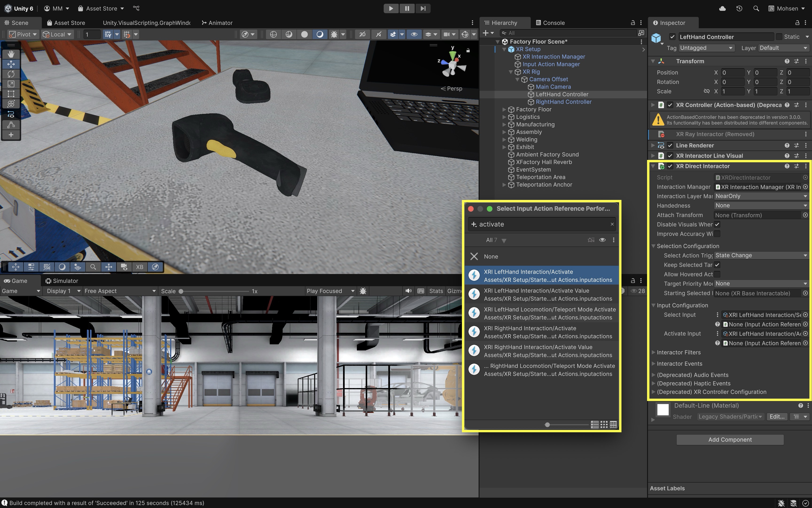Expand the Interactor Events section
Screen dimensions: 812x508
click(653, 364)
